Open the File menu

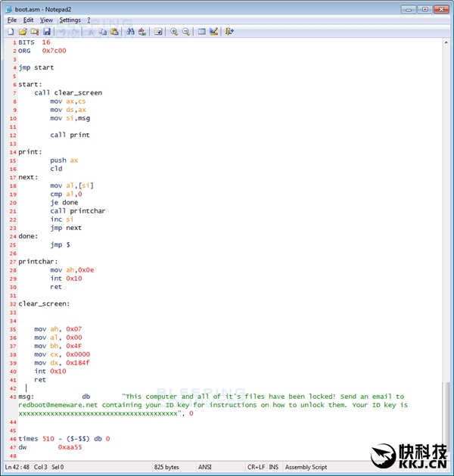12,20
